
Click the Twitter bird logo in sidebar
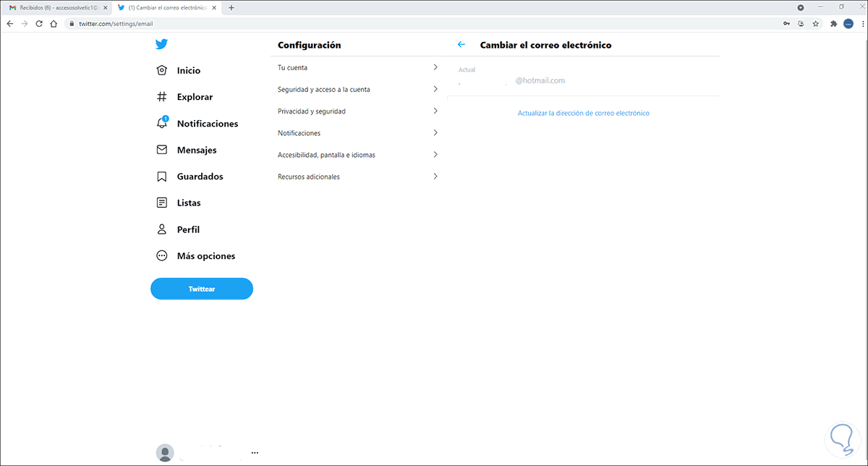click(162, 44)
